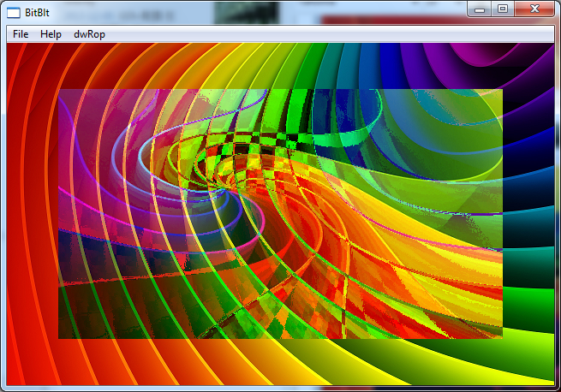Screen dimensions: 561x392
Task: Open the File menu
Action: (x=21, y=34)
